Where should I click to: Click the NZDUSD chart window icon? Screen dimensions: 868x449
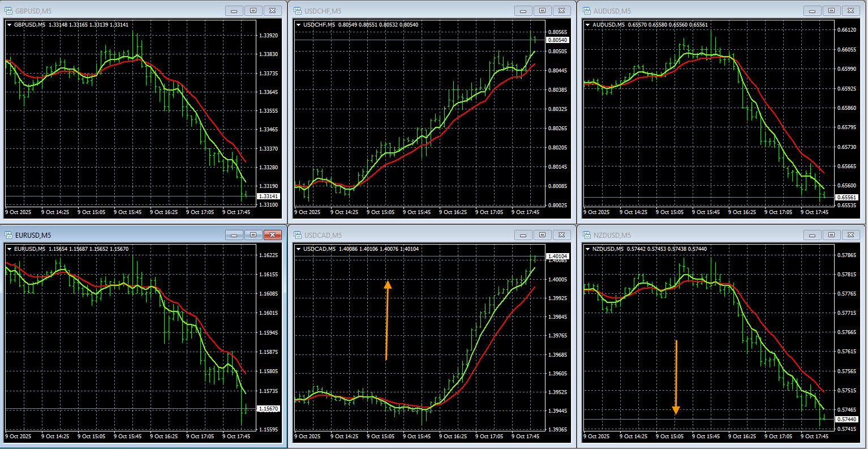pyautogui.click(x=586, y=235)
